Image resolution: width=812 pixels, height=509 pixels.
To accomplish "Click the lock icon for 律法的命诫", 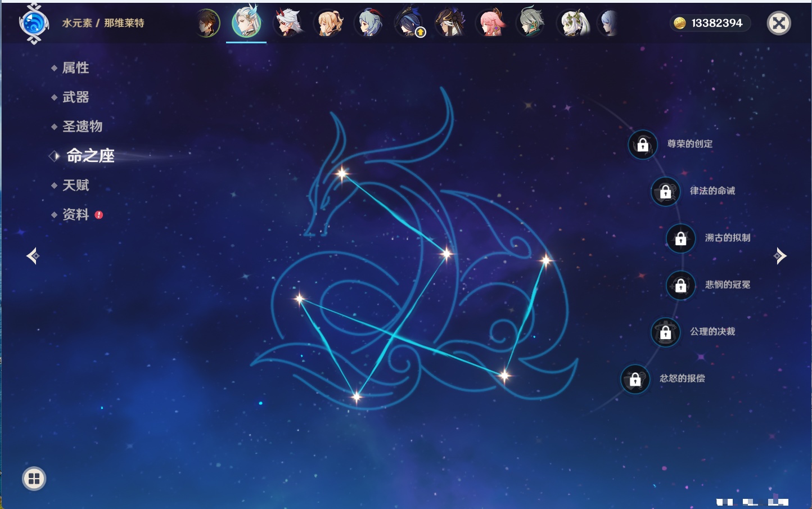I will tap(665, 191).
